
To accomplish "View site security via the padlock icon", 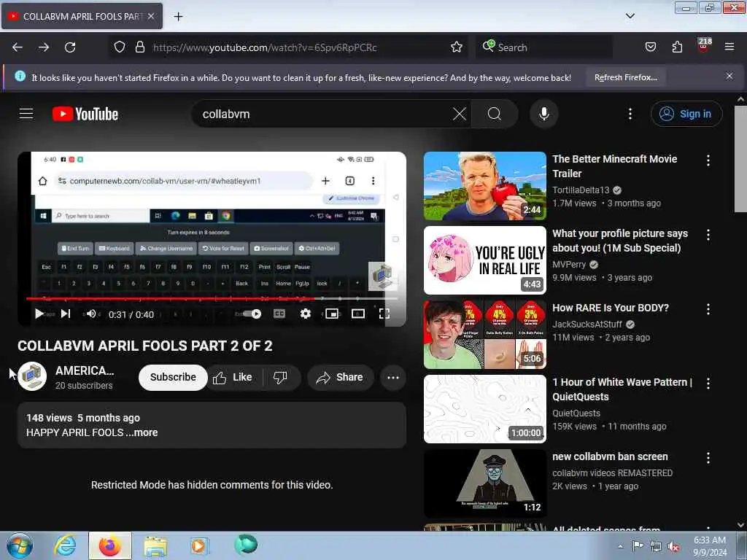I will pyautogui.click(x=139, y=47).
